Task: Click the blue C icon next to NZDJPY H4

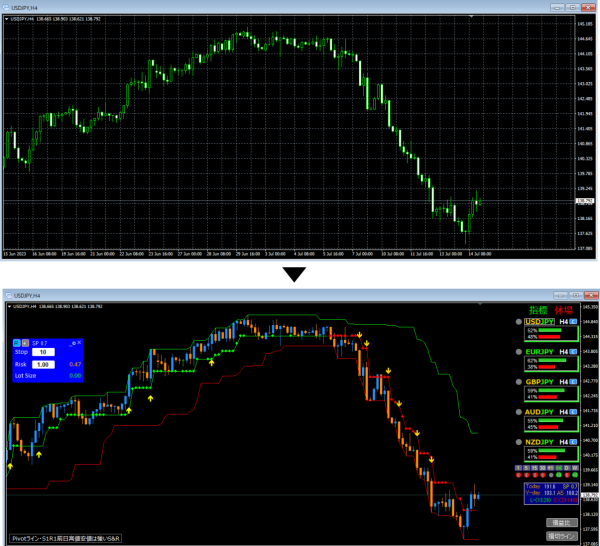Action: click(x=575, y=441)
